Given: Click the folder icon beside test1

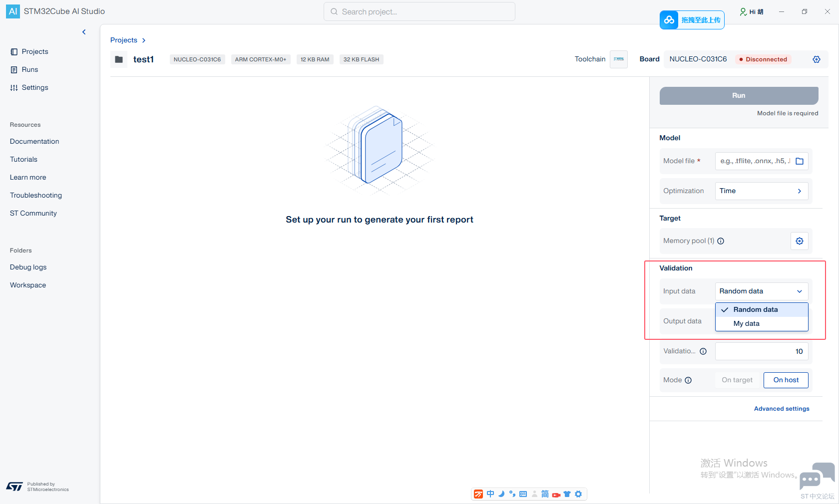Looking at the screenshot, I should [x=119, y=59].
